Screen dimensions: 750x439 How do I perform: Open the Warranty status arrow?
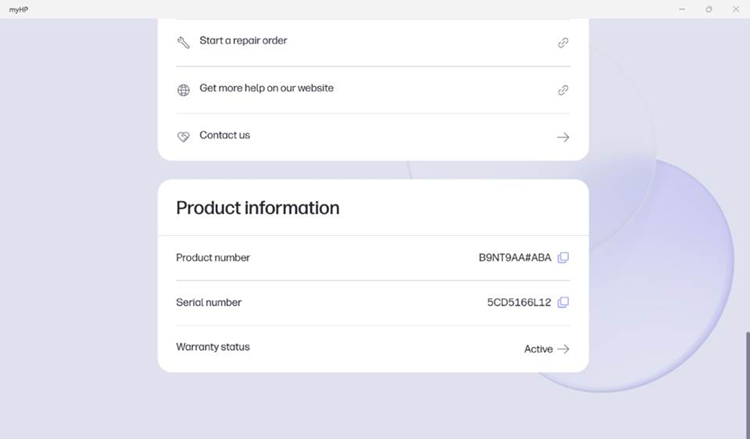[x=563, y=349]
